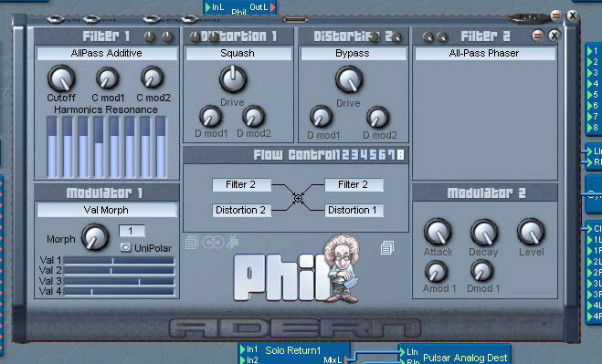The image size is (602, 364).
Task: Open the right Filter 2 flow selector
Action: [354, 185]
